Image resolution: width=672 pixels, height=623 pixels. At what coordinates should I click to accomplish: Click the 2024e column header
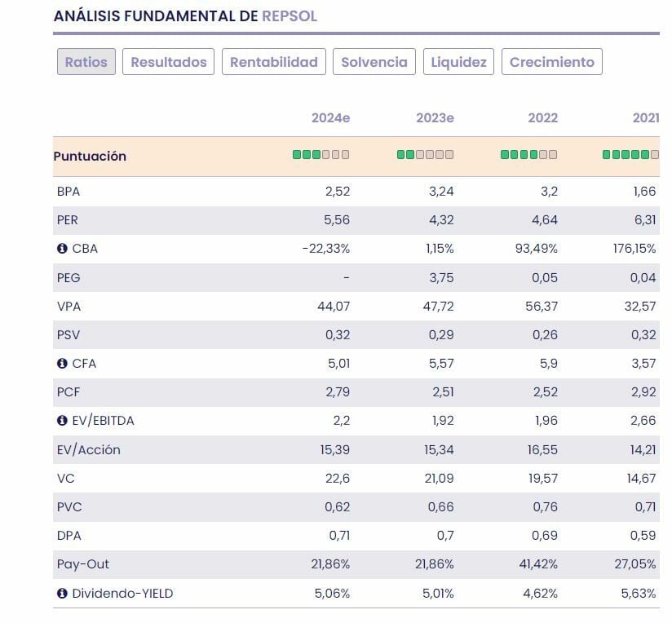pos(330,118)
